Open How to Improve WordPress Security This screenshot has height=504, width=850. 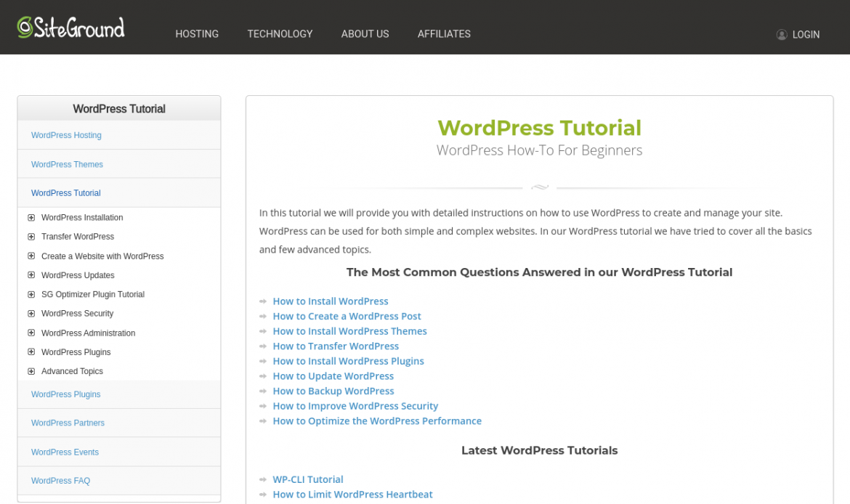pyautogui.click(x=355, y=406)
